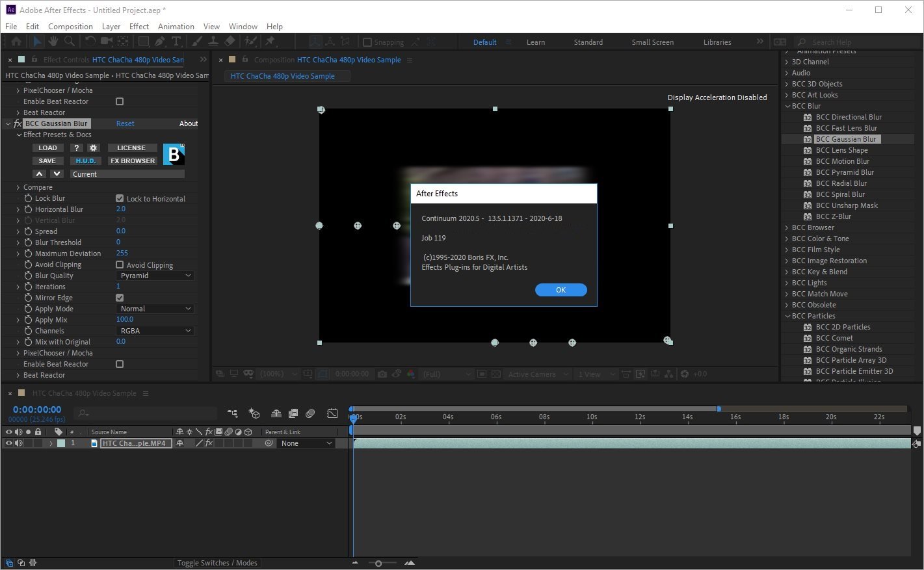924x570 pixels.
Task: Open BCC preset settings gear icon
Action: pos(93,148)
